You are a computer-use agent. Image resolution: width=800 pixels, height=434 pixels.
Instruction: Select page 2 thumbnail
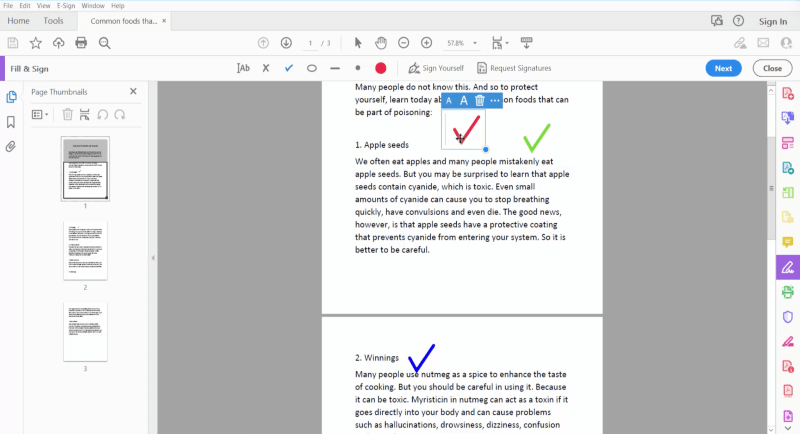tap(85, 250)
